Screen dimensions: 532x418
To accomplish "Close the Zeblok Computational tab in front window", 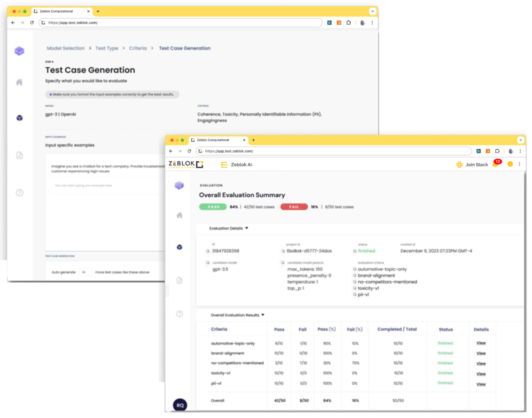I will 244,140.
